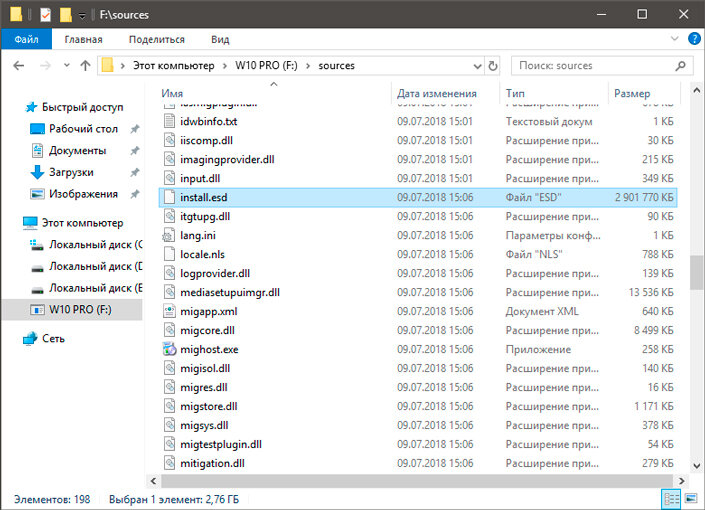
Task: Open Рабочий стол in the sidebar
Action: coord(83,129)
